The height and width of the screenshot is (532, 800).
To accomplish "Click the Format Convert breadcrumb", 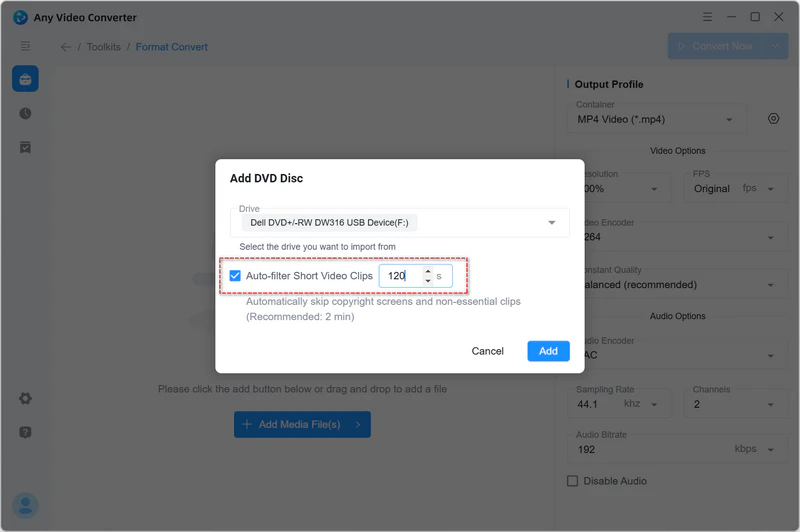I will click(x=171, y=47).
